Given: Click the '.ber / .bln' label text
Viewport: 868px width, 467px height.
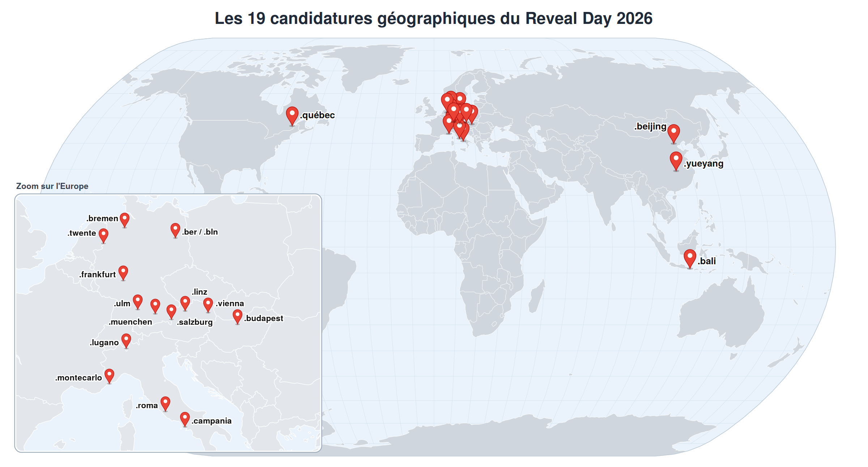Looking at the screenshot, I should point(200,232).
